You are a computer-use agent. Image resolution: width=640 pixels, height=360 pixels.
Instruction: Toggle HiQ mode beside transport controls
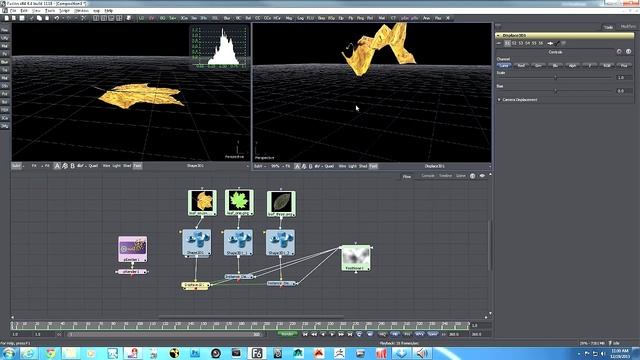point(382,334)
